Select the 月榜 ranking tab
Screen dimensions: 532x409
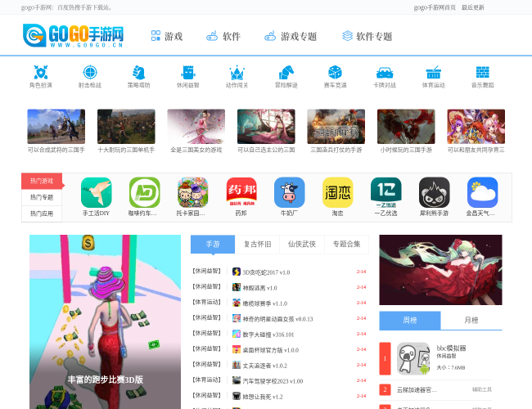(x=471, y=320)
